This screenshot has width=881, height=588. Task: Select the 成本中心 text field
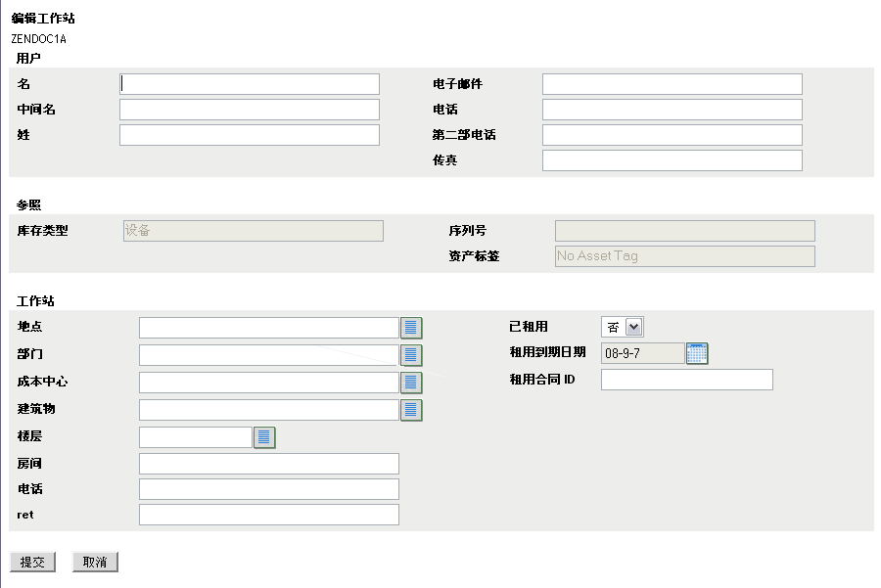coord(269,383)
